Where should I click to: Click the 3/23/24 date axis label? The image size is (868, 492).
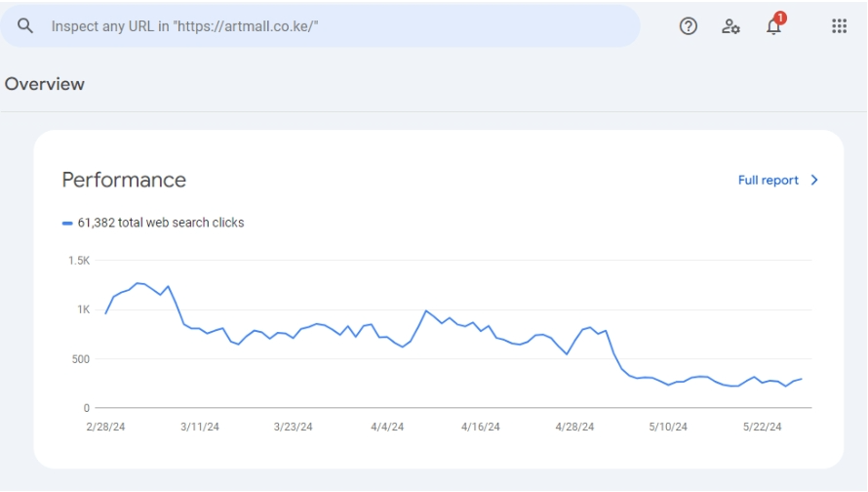pyautogui.click(x=294, y=427)
